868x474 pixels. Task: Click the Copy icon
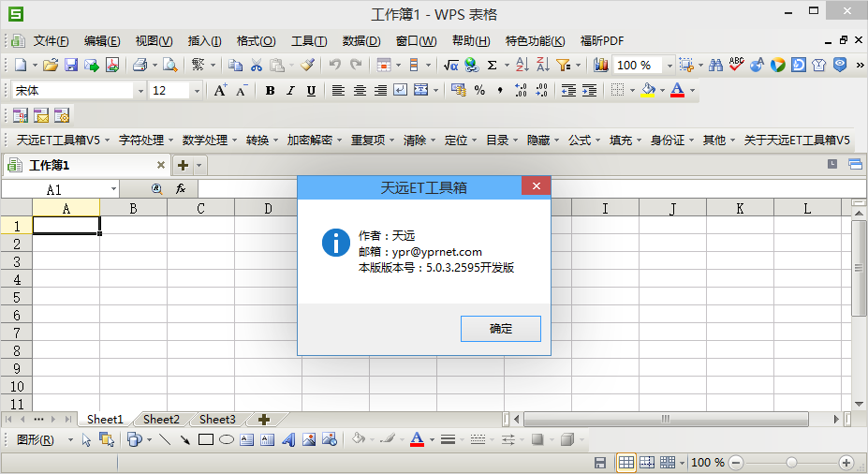click(x=235, y=66)
